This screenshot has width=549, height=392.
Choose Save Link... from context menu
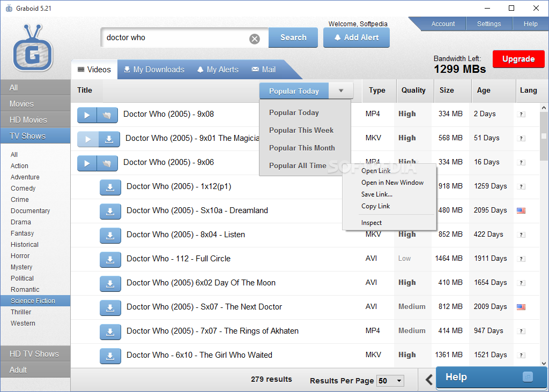[377, 194]
